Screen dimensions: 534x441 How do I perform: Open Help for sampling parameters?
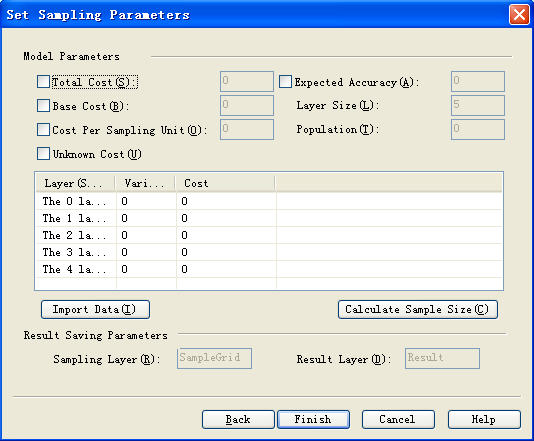pos(484,420)
